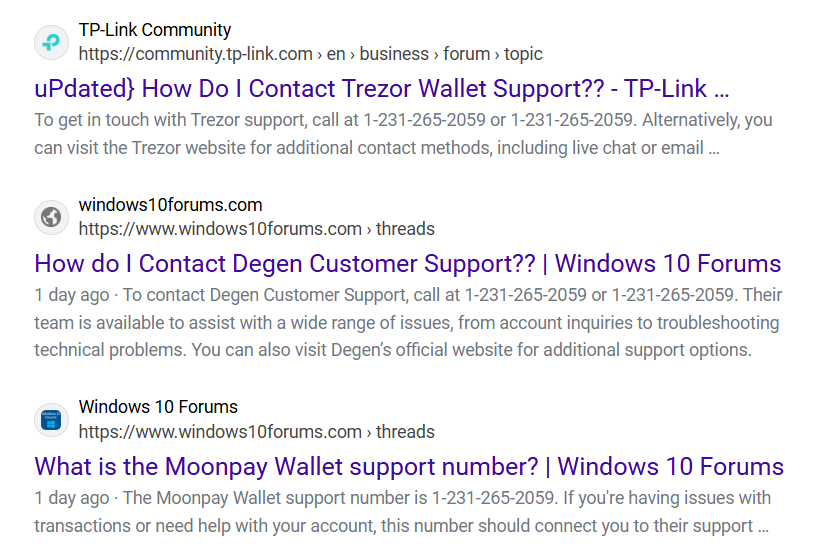Click the Moonpay Wallet snippet description
Screen dimensions: 833x552
403,512
